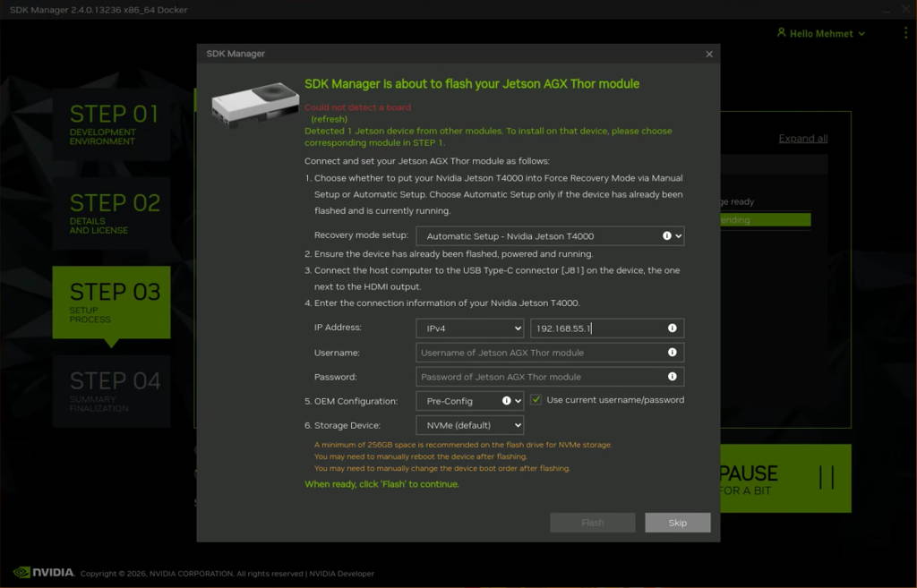Viewport: 917px width, 588px height.
Task: Open the OEM Configuration Pre-Config dropdown
Action: pyautogui.click(x=469, y=401)
